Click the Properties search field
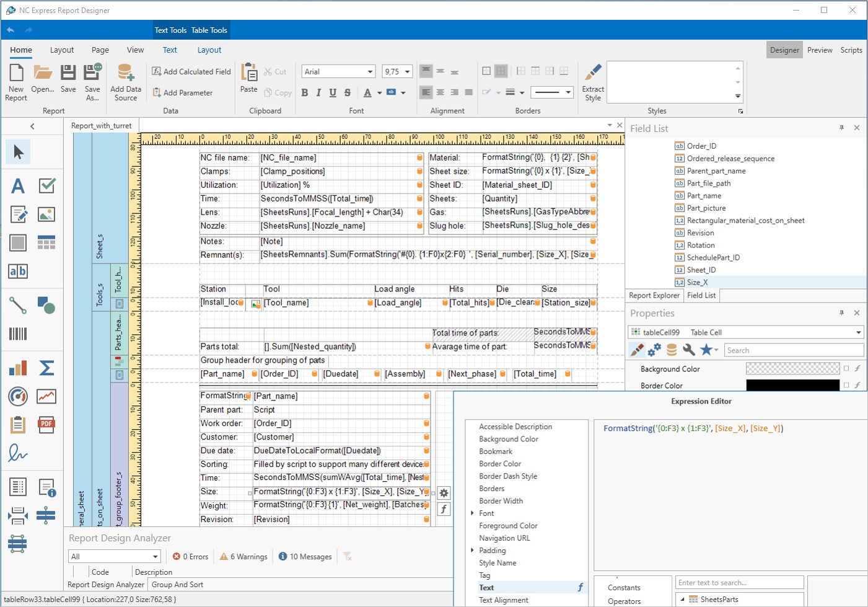868x607 pixels. (793, 350)
